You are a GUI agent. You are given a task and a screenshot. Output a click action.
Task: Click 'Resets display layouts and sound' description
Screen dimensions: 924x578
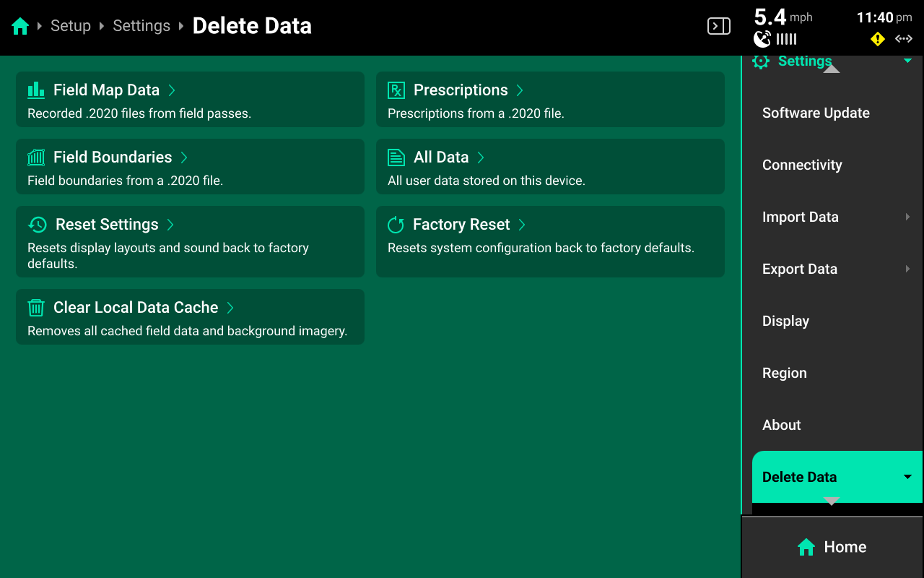(x=168, y=256)
